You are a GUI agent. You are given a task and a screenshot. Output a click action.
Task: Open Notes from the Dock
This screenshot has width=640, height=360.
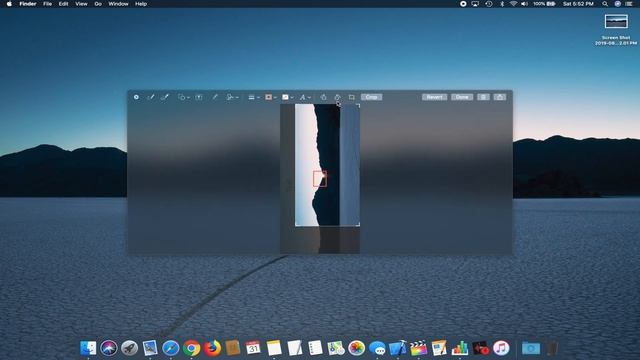tap(274, 348)
